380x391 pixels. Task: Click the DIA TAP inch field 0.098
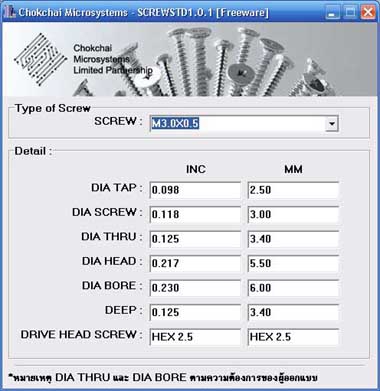pos(195,190)
